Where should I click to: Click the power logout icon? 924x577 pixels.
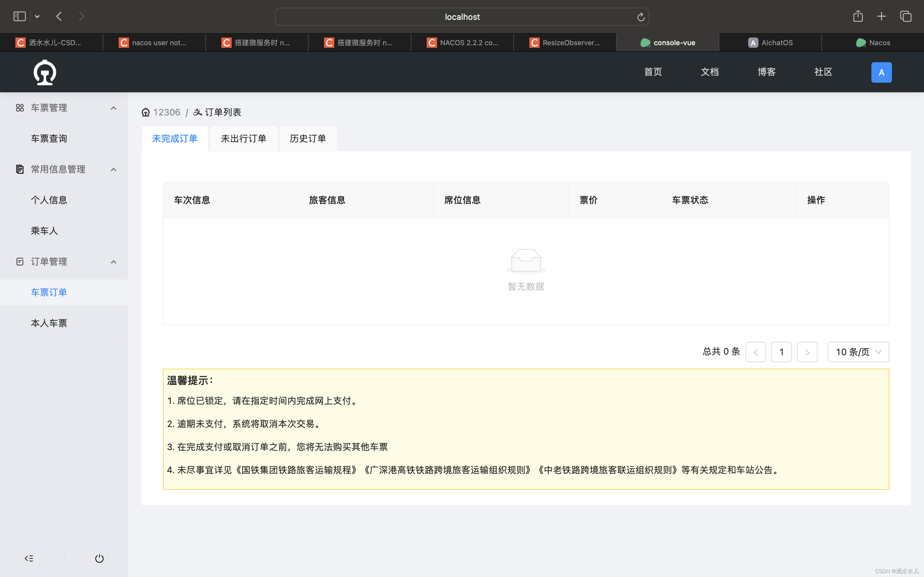point(99,558)
